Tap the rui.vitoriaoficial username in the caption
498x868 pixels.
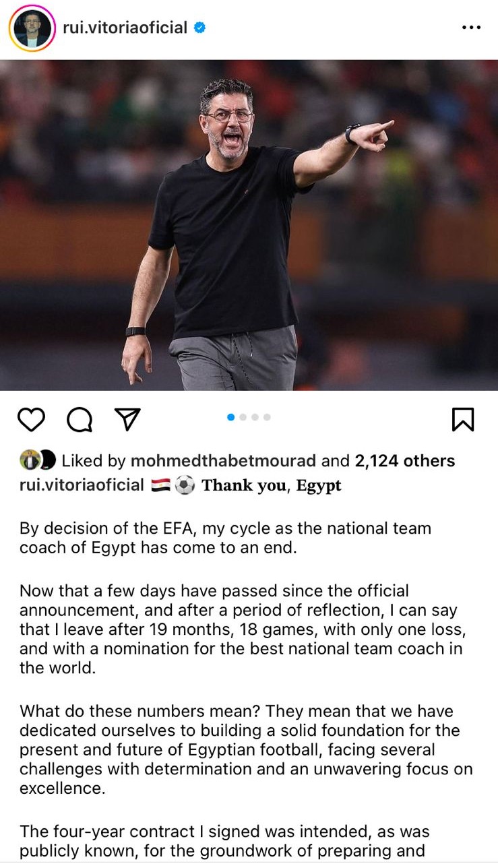(x=82, y=485)
